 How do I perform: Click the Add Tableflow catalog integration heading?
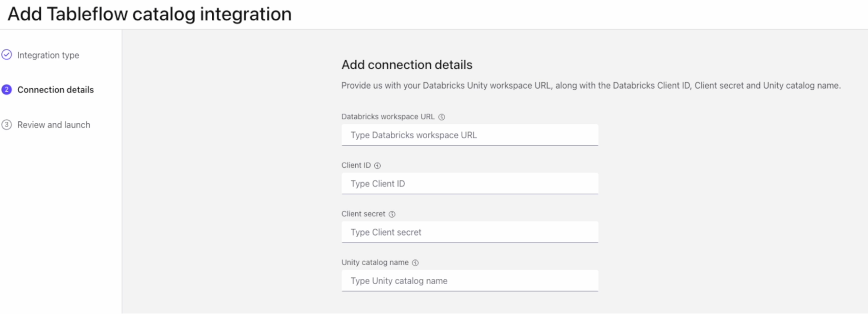point(150,14)
